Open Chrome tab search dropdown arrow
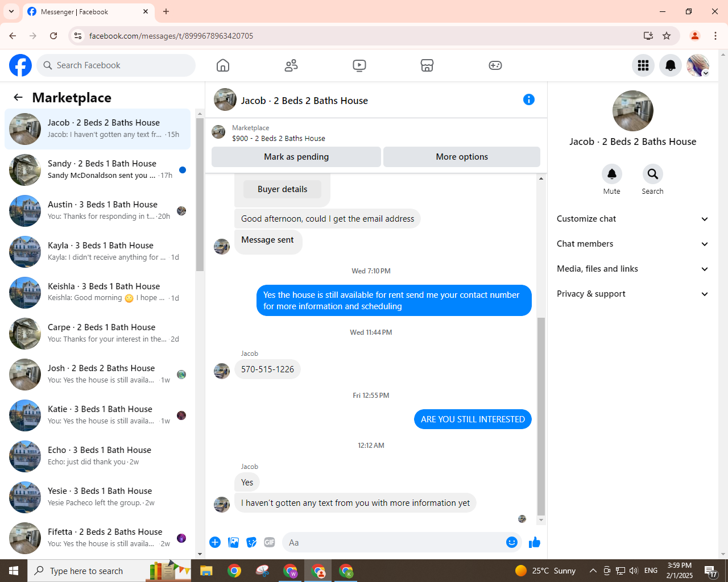Viewport: 728px width, 582px height. 11,11
